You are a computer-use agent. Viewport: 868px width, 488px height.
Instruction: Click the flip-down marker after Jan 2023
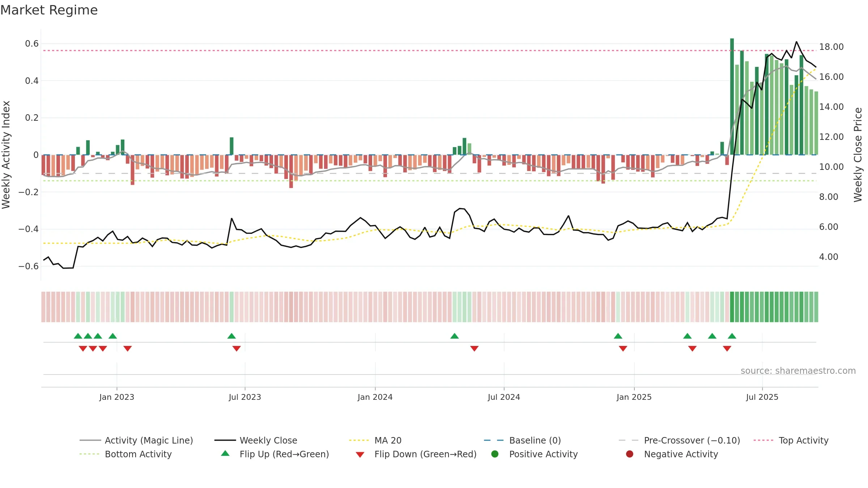(x=128, y=348)
